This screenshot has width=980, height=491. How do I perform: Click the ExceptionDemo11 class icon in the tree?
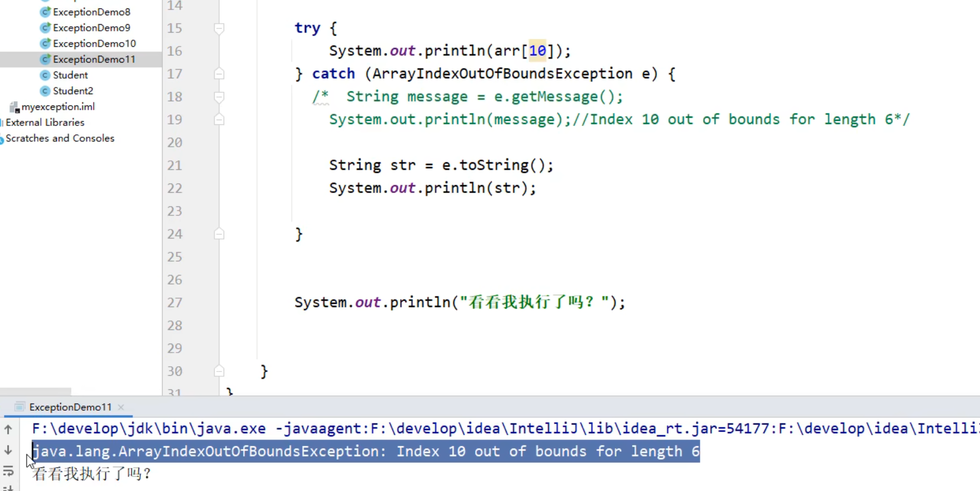coord(45,59)
